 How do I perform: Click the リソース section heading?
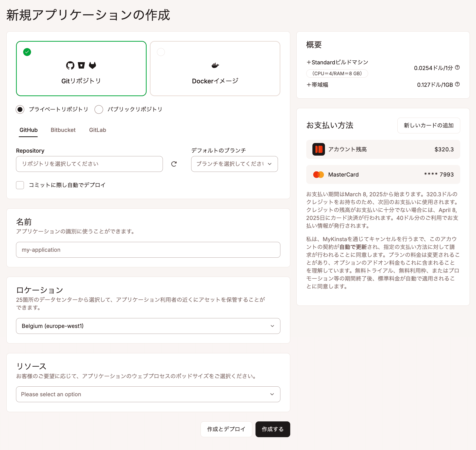(x=31, y=366)
